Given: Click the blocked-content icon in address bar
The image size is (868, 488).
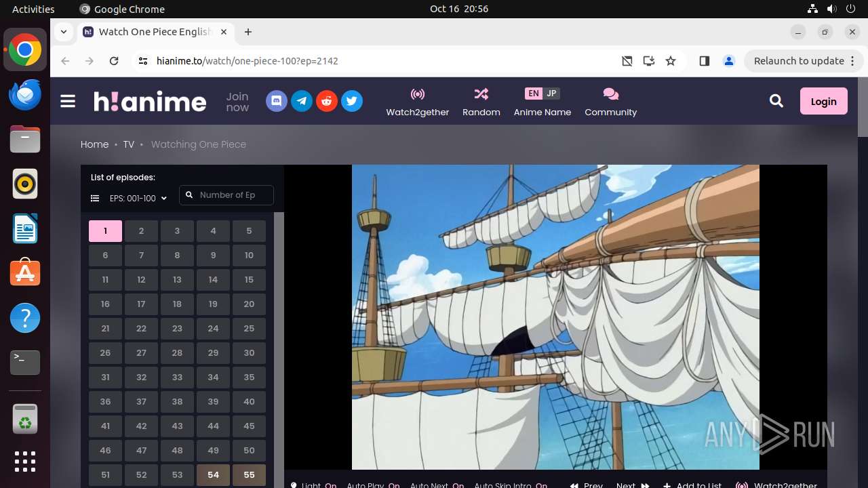Looking at the screenshot, I should tap(627, 61).
